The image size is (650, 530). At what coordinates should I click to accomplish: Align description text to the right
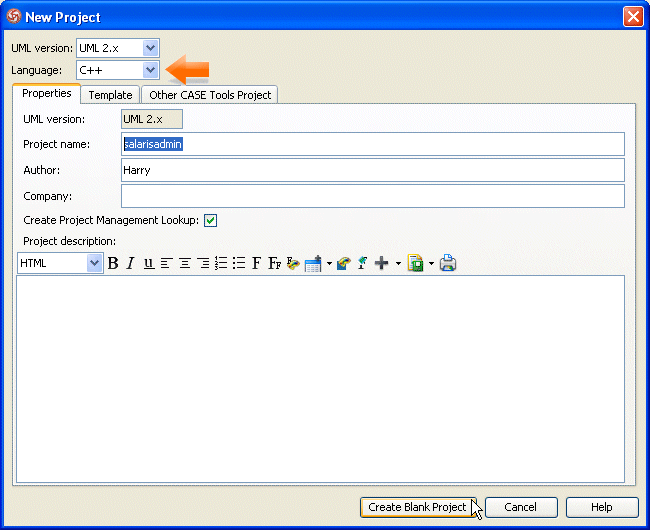pyautogui.click(x=203, y=263)
